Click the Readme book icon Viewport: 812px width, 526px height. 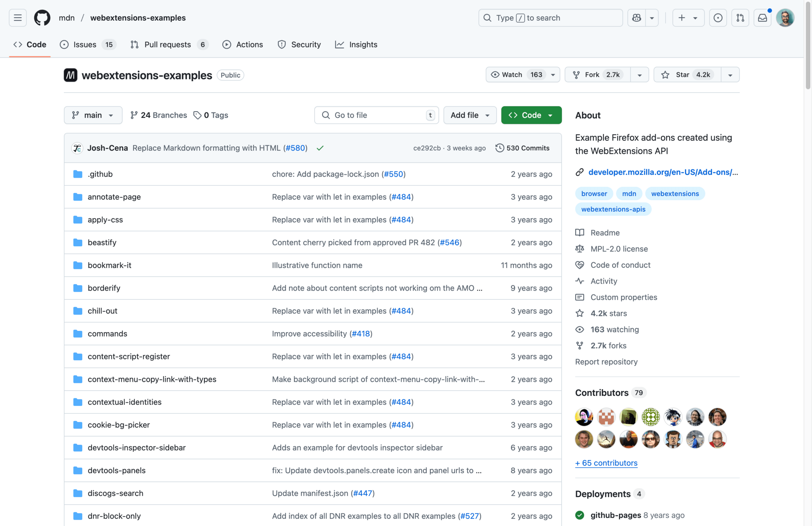579,233
